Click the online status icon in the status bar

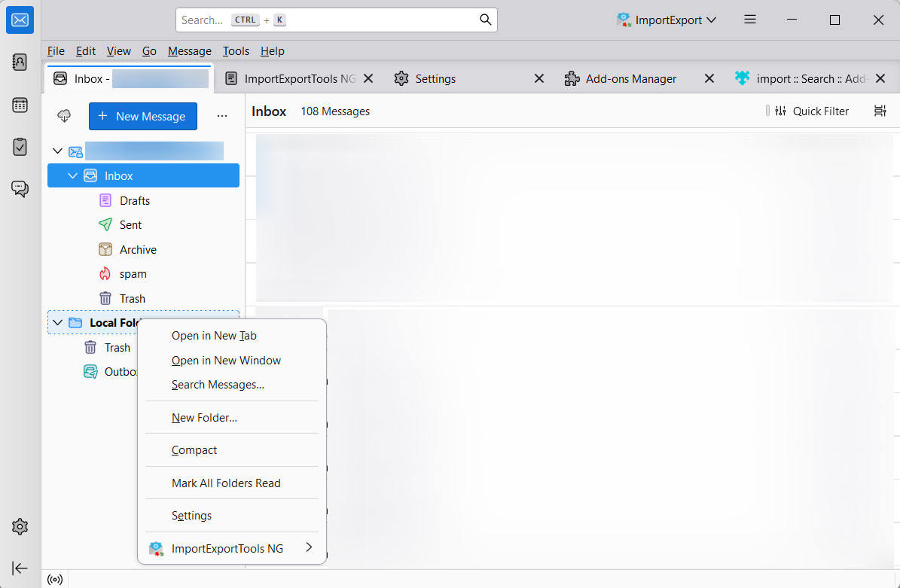[x=54, y=580]
